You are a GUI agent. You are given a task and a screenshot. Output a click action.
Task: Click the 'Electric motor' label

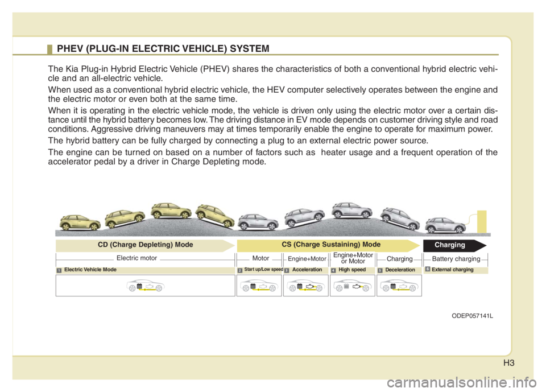coord(136,258)
